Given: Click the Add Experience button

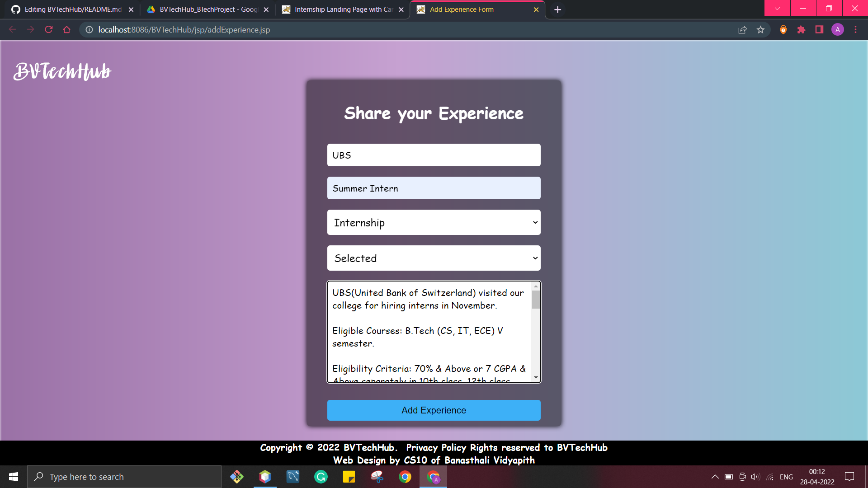Looking at the screenshot, I should point(434,410).
